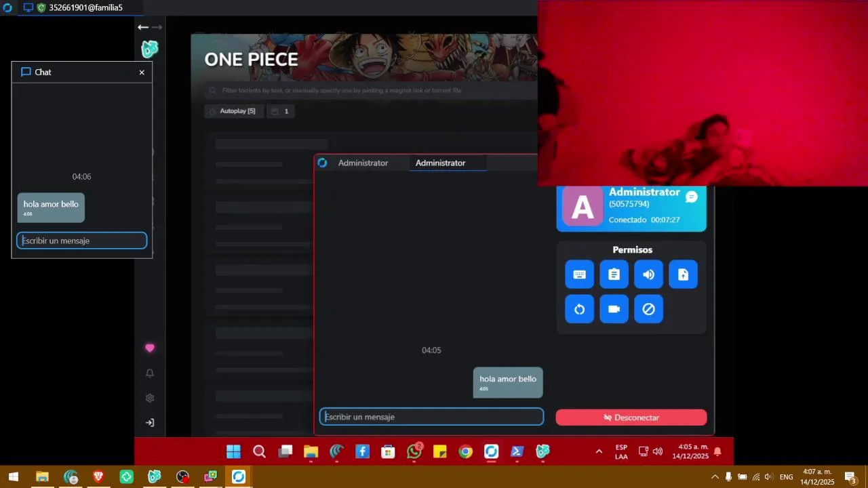Switch to the first Administrator tab

(x=363, y=163)
